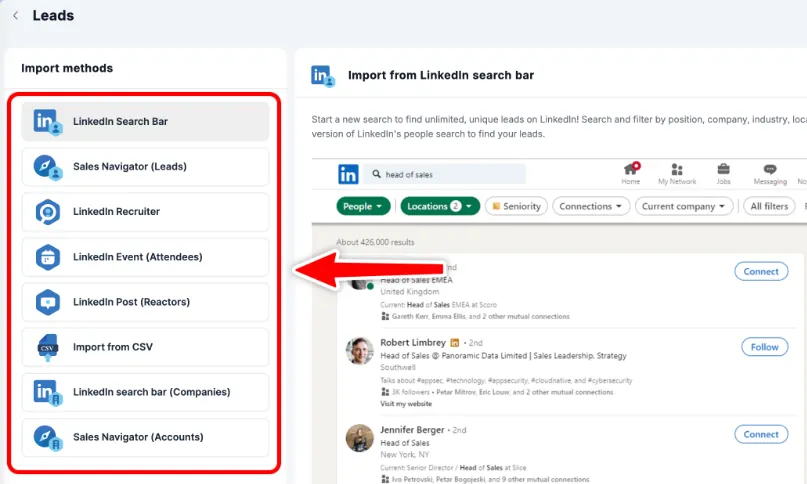807x484 pixels.
Task: Click the 'head of sales' search field
Action: tap(445, 174)
